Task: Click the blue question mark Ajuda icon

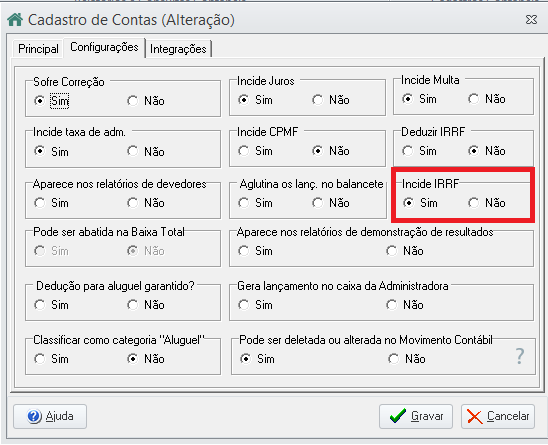Action: click(x=34, y=416)
